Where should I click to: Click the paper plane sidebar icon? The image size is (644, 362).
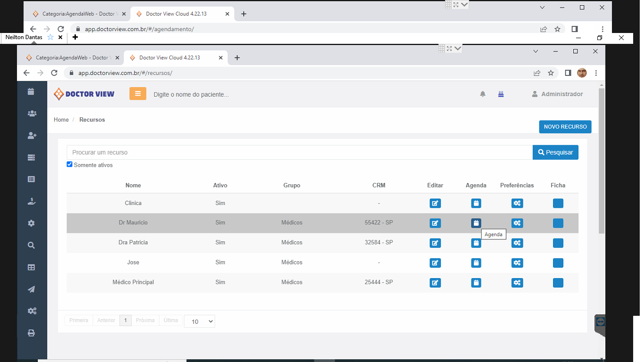pos(32,289)
